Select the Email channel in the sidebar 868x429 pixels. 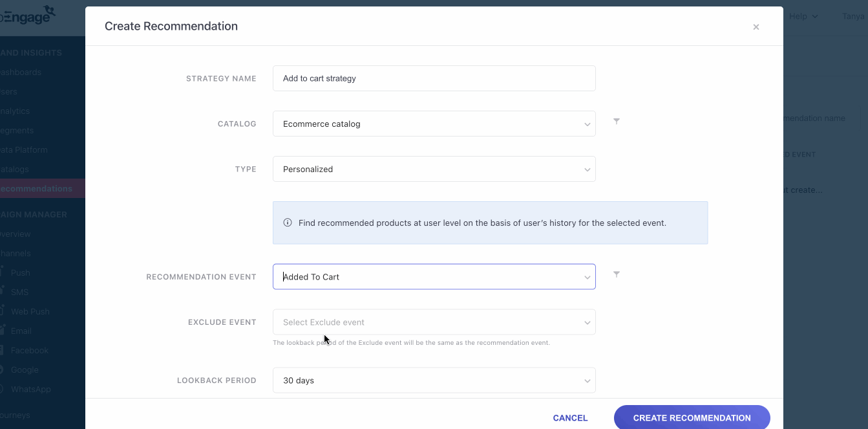pyautogui.click(x=21, y=331)
